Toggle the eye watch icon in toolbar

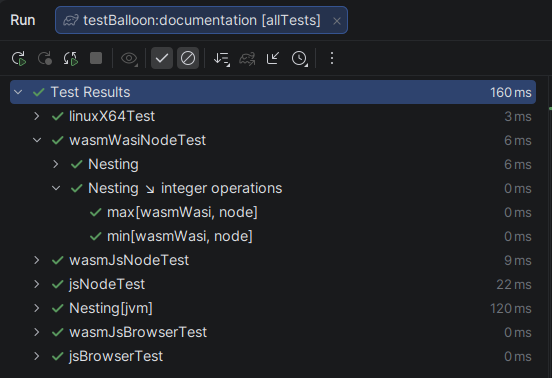(x=129, y=58)
